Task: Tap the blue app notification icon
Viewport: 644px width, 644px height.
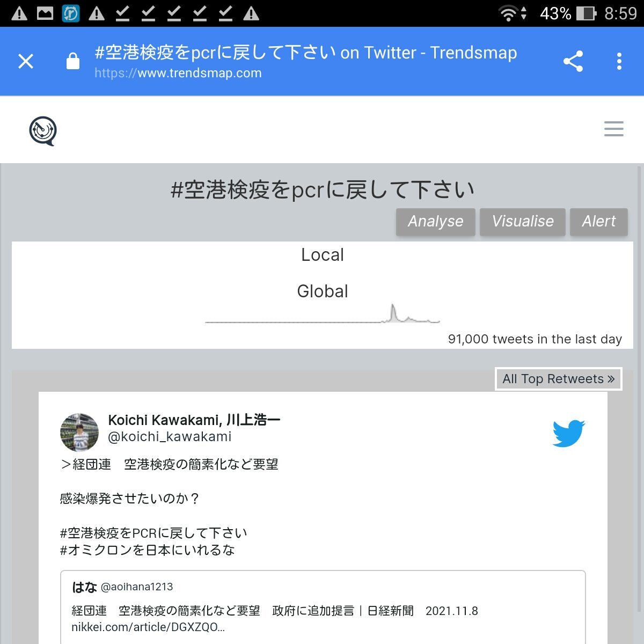Action: coord(71,13)
